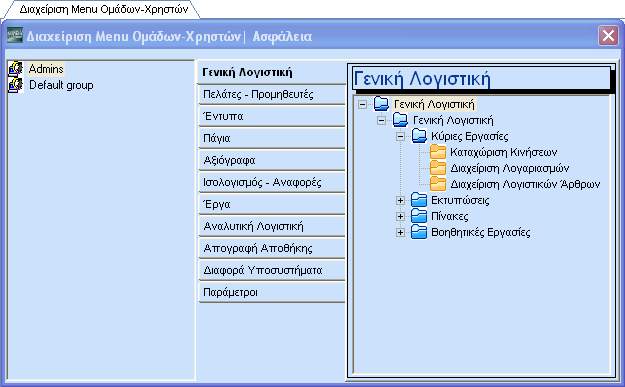This screenshot has width=625, height=387.
Task: Select the Admins group label
Action: [46, 69]
